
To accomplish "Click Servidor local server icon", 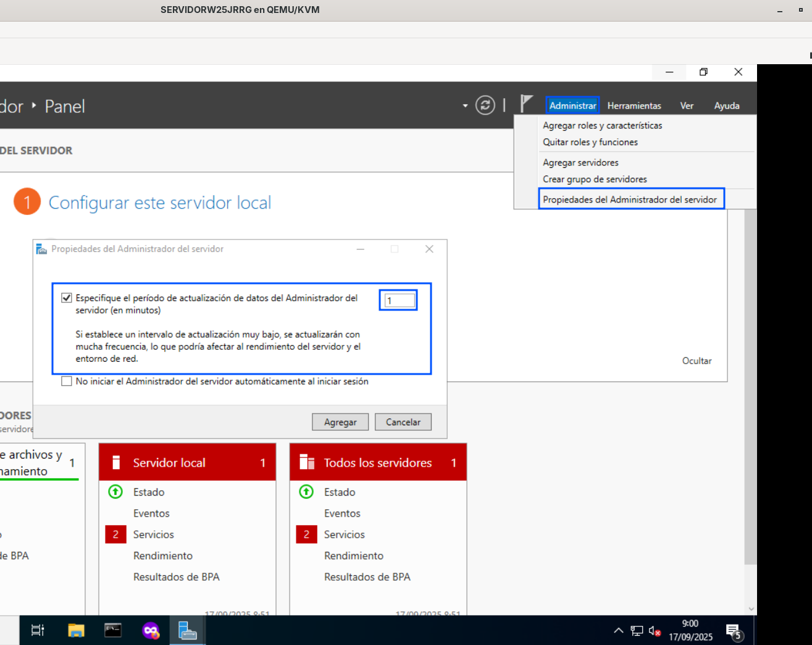I will click(x=116, y=462).
